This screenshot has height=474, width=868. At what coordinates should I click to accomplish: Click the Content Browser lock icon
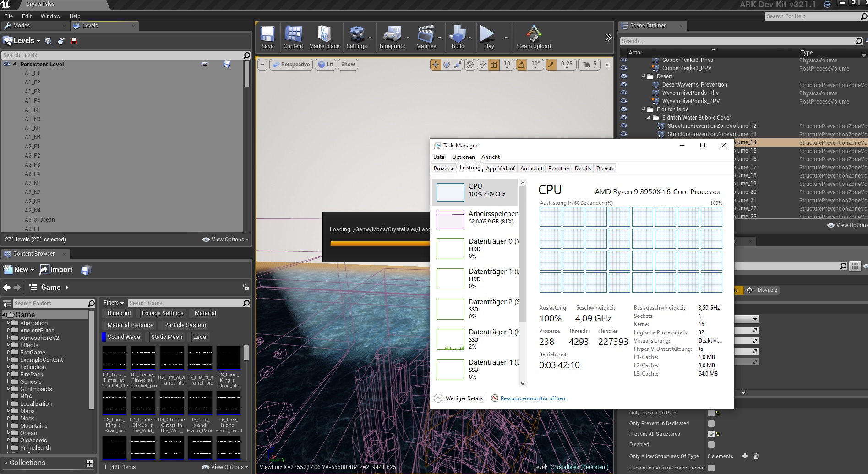pos(246,287)
